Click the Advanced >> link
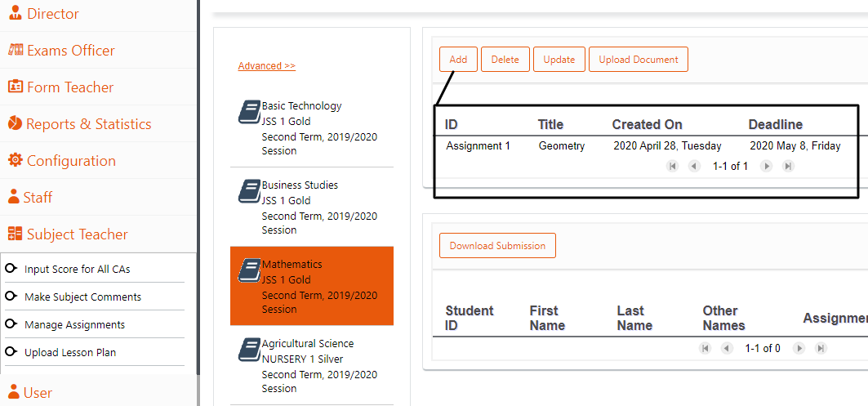The width and height of the screenshot is (868, 406). [x=267, y=66]
